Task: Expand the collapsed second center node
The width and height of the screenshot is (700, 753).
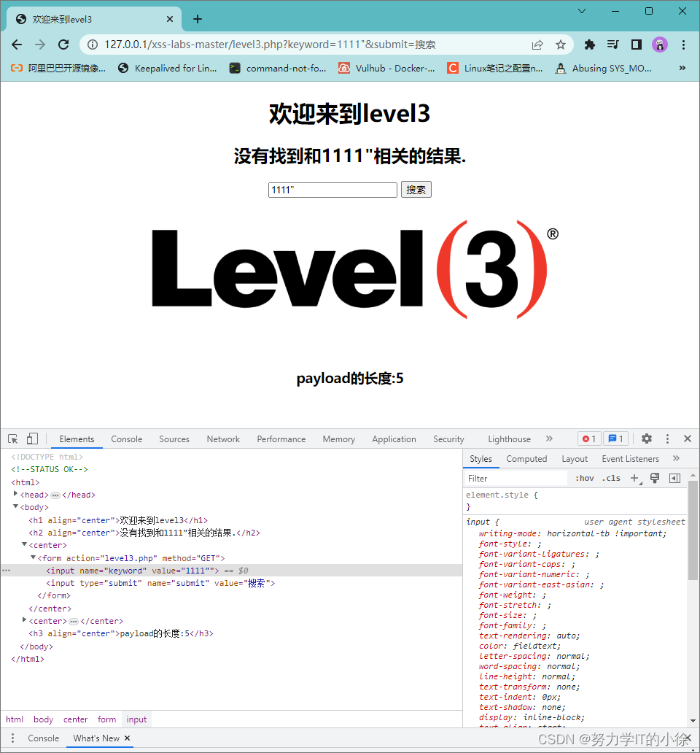Action: 24,620
